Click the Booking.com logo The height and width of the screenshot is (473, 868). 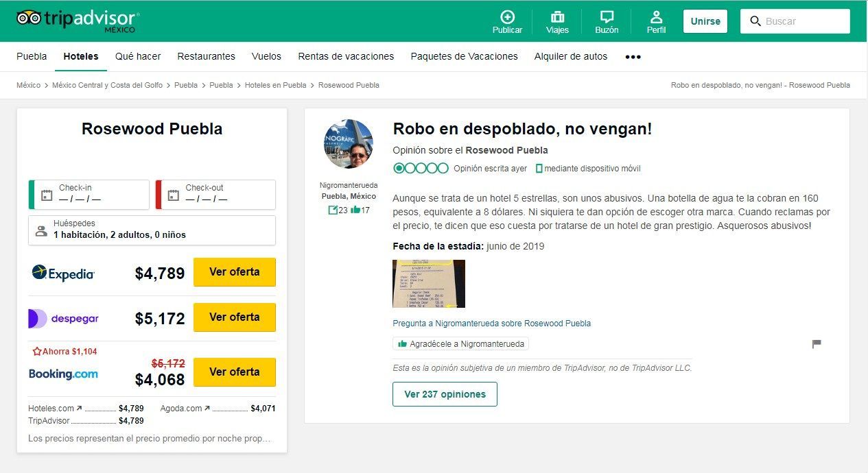[x=63, y=374]
